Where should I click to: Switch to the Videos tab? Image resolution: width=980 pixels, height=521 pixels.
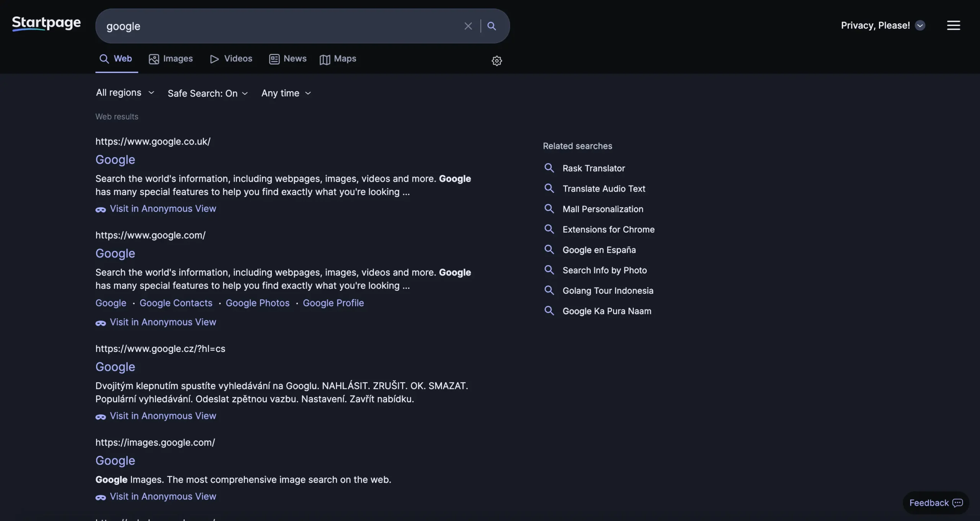pyautogui.click(x=231, y=59)
